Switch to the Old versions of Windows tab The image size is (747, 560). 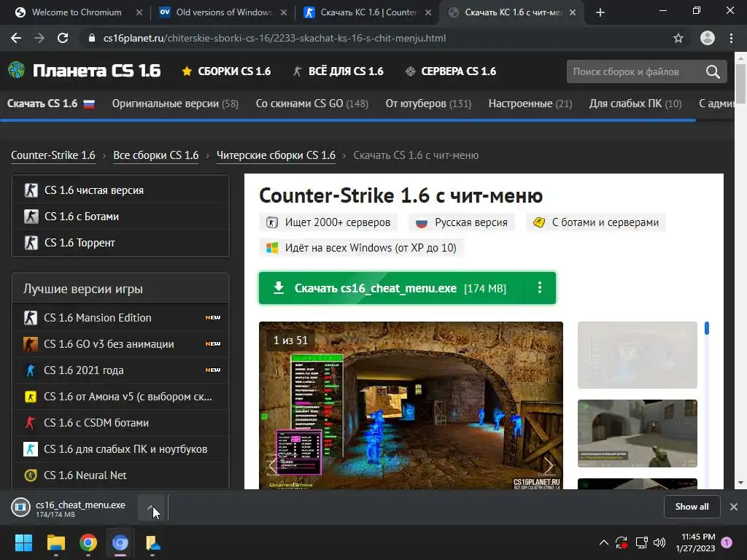[224, 12]
